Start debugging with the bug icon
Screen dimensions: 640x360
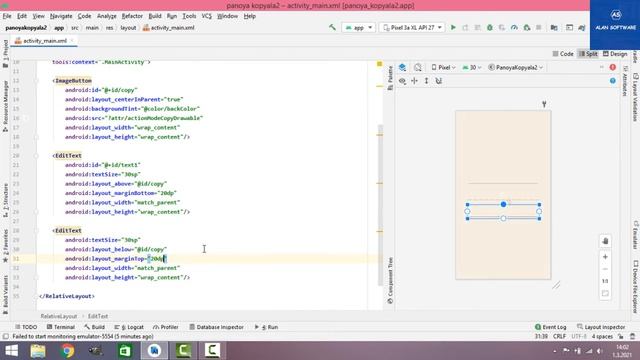pyautogui.click(x=490, y=27)
